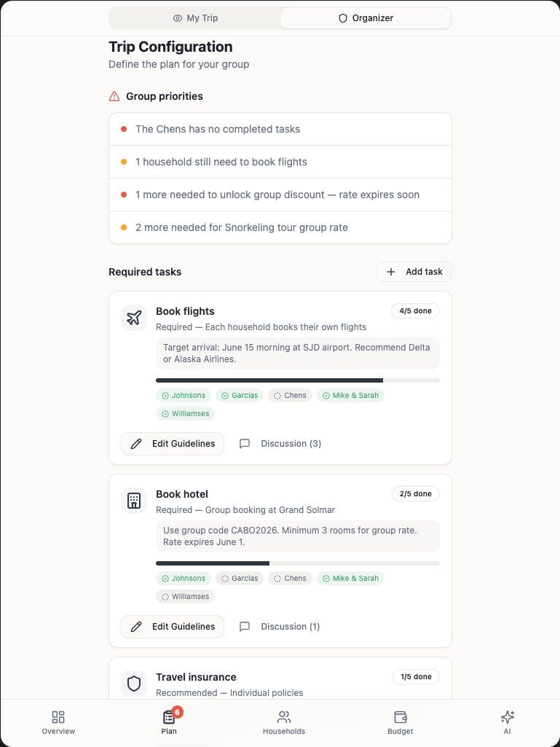Click the Group priorities warning triangle icon

point(114,96)
